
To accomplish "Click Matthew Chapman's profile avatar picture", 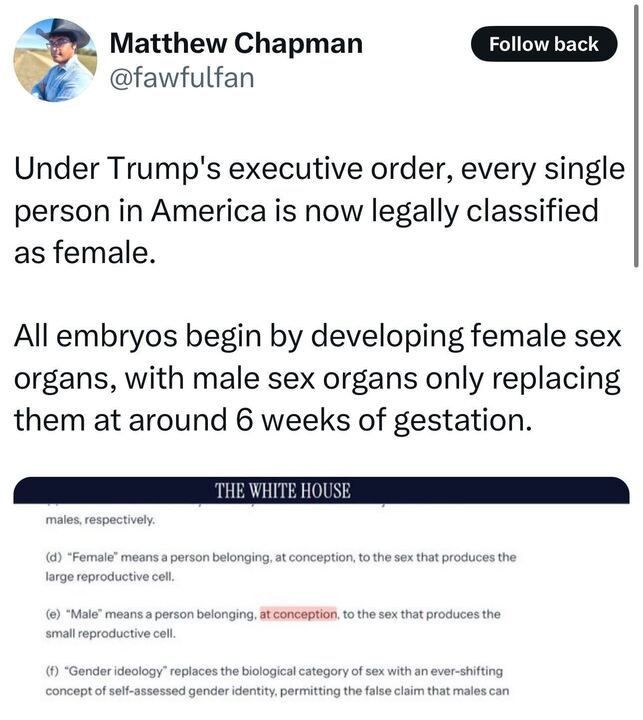I will pos(55,60).
